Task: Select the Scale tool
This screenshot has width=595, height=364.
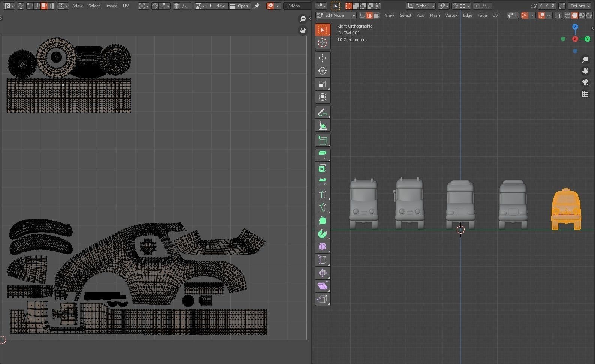Action: [x=323, y=84]
